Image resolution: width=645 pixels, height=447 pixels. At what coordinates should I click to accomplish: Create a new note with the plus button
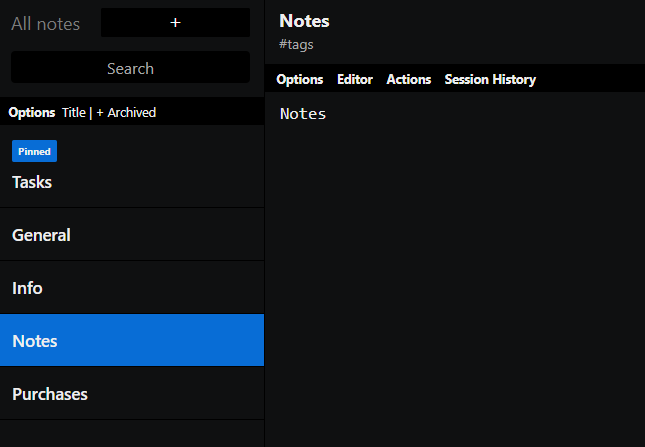(x=175, y=23)
